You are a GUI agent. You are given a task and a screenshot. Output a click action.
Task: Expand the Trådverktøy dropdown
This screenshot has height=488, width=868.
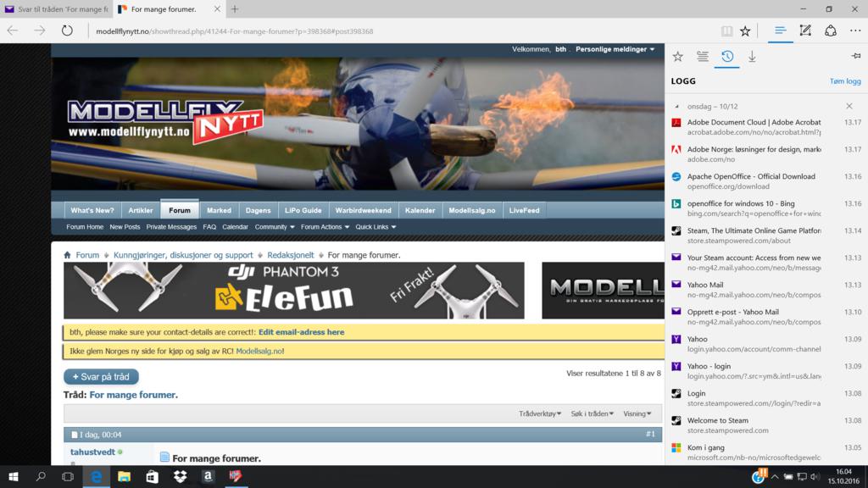coord(540,413)
